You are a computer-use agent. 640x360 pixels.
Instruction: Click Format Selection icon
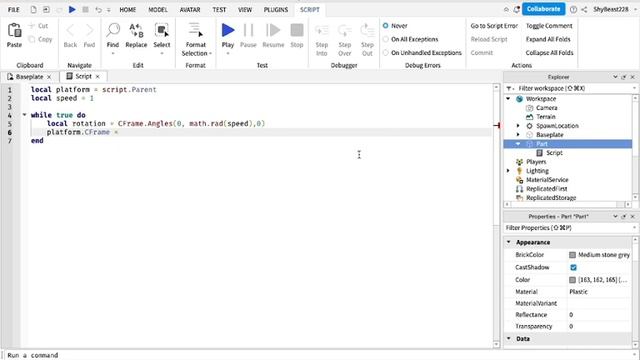(196, 30)
